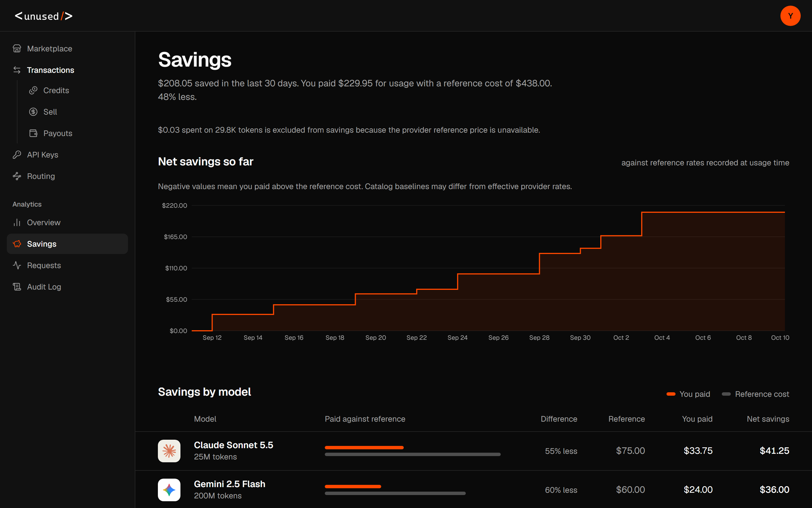Click the Claude Sonnet 5.5 model name
This screenshot has width=812, height=508.
[233, 445]
